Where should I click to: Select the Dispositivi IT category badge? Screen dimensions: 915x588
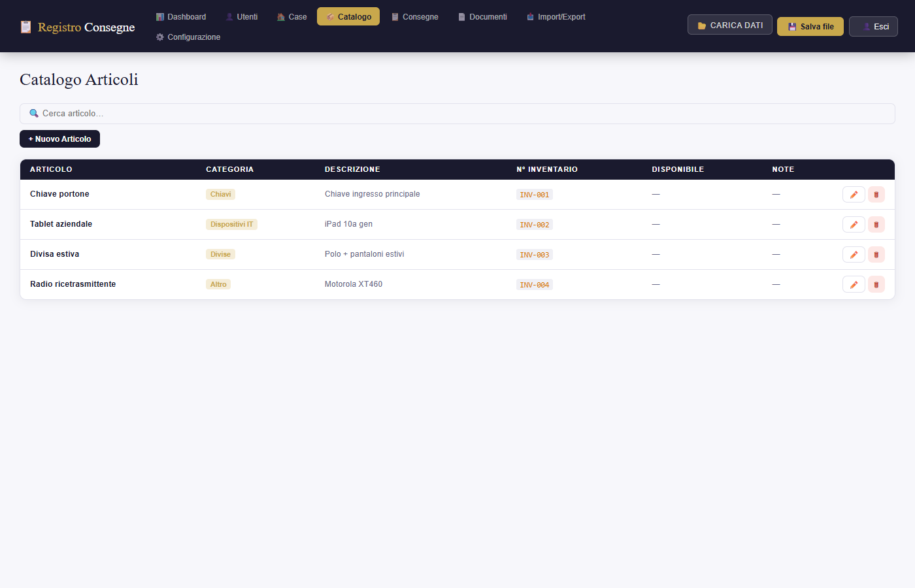click(x=231, y=224)
